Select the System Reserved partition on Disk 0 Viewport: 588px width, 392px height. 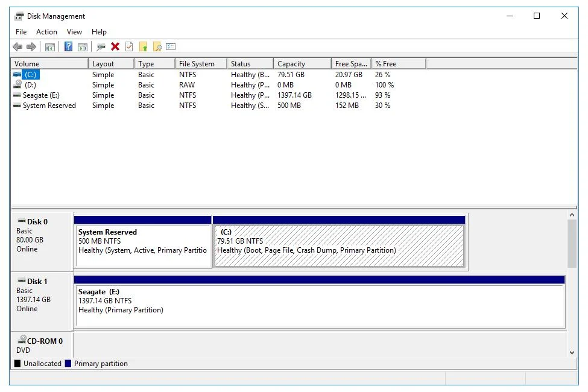point(143,241)
